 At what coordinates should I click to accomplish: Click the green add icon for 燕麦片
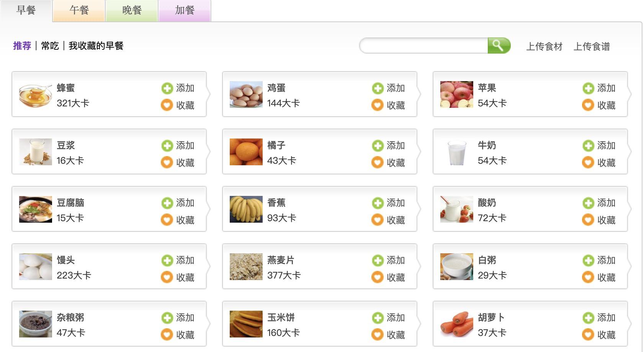378,261
